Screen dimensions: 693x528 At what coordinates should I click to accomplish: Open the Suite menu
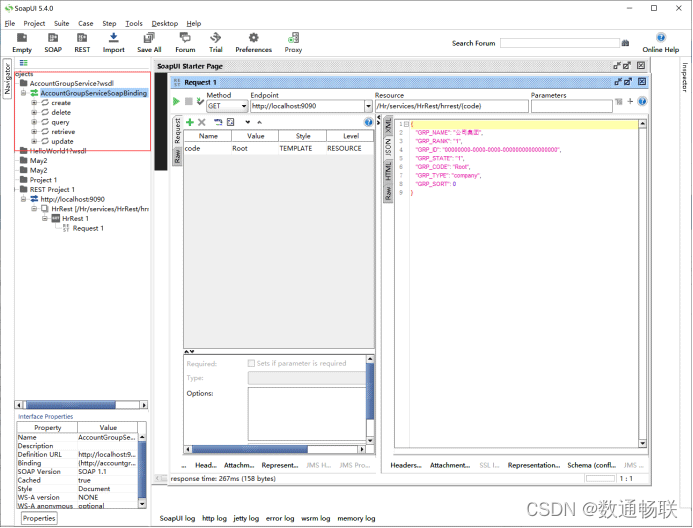coord(61,23)
